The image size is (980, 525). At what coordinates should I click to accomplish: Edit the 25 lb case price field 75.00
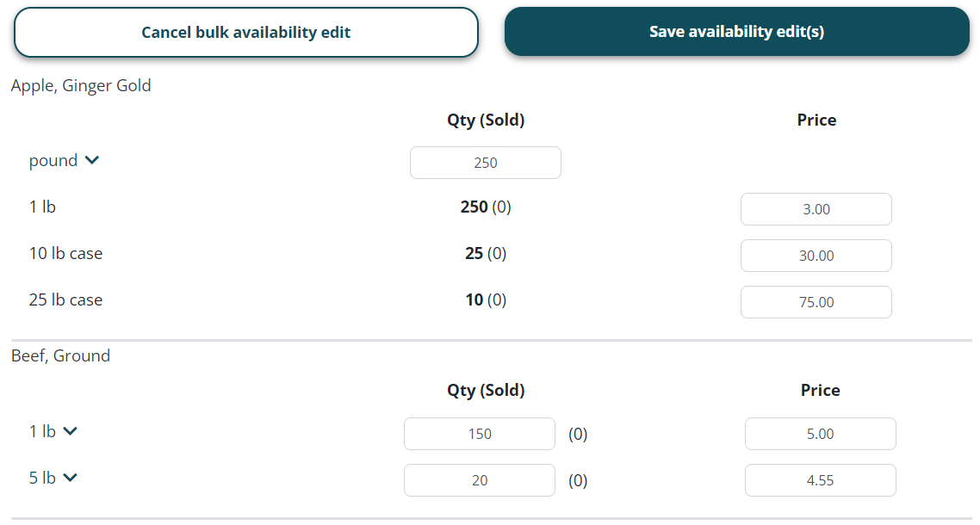(x=816, y=302)
